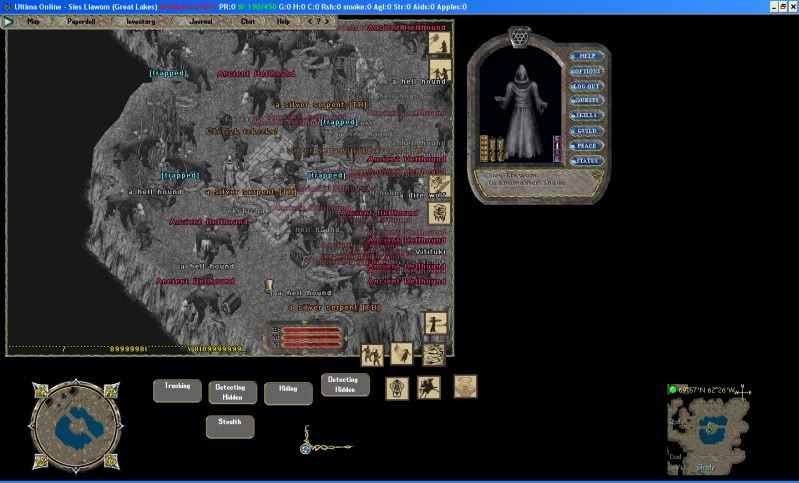This screenshot has height=483, width=799.
Task: Open the Inventory menu item
Action: pyautogui.click(x=141, y=21)
